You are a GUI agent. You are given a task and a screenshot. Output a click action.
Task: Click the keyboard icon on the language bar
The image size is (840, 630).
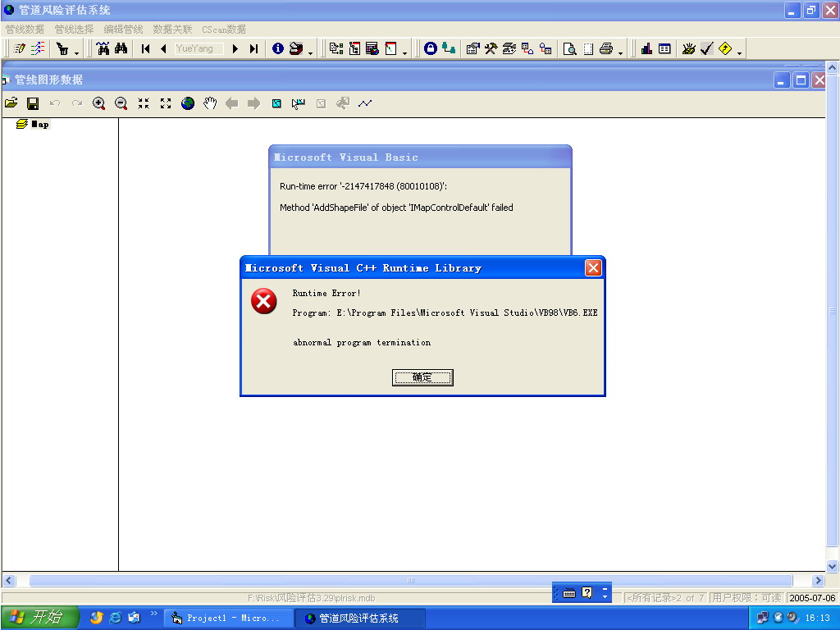click(x=569, y=592)
